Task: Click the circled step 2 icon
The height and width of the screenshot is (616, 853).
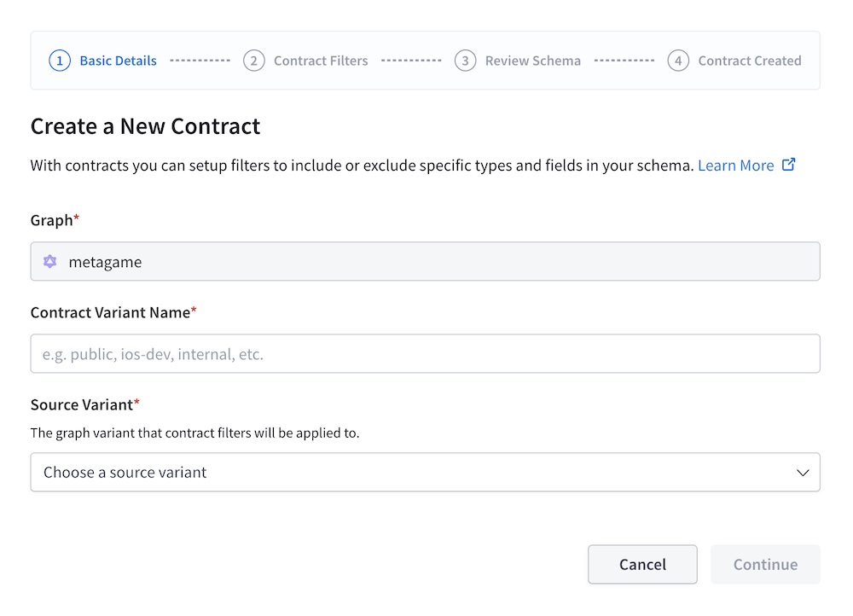Action: (x=254, y=61)
